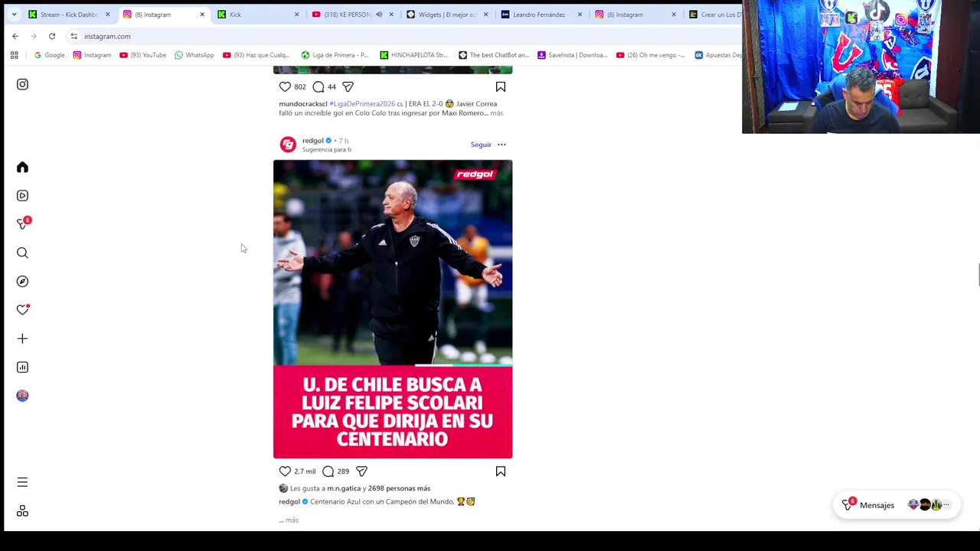Open redgol username in post header

tap(312, 141)
